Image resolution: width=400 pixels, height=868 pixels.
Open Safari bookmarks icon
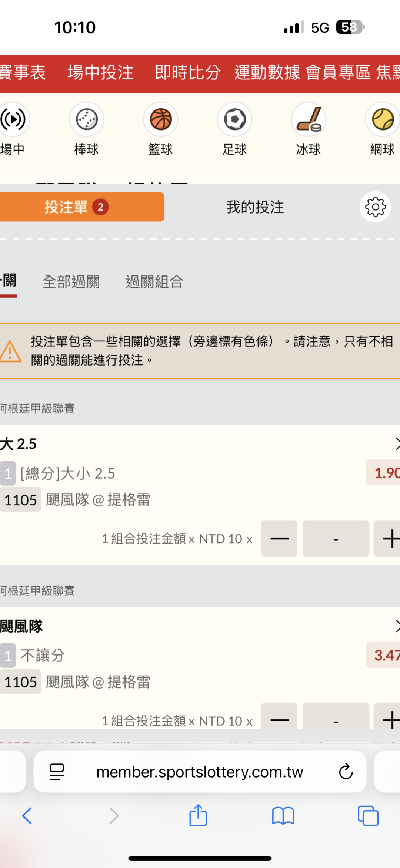(x=283, y=816)
